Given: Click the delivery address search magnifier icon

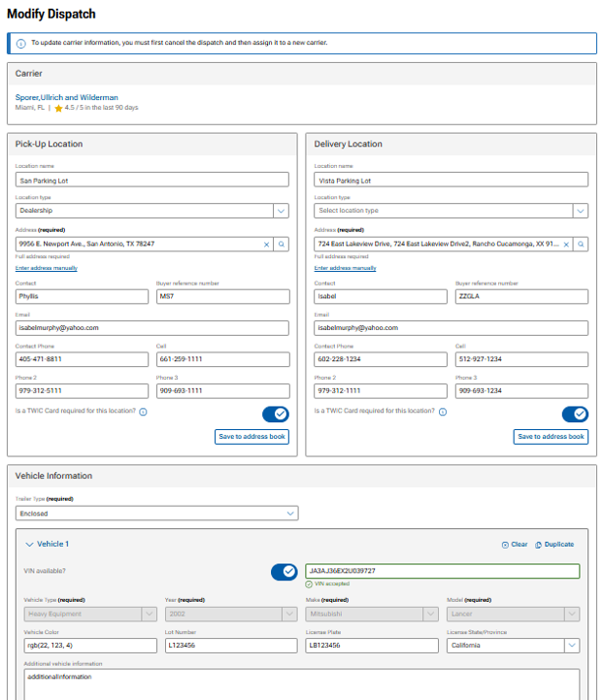Looking at the screenshot, I should (581, 245).
